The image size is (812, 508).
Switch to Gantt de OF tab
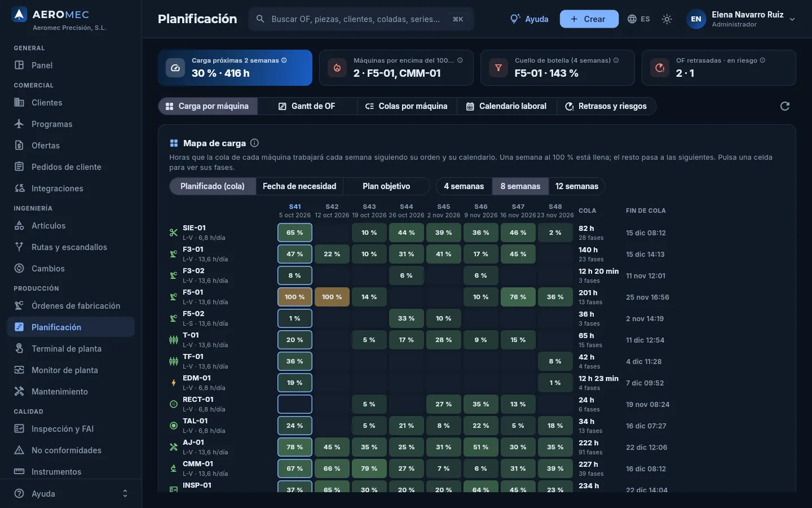tap(307, 106)
